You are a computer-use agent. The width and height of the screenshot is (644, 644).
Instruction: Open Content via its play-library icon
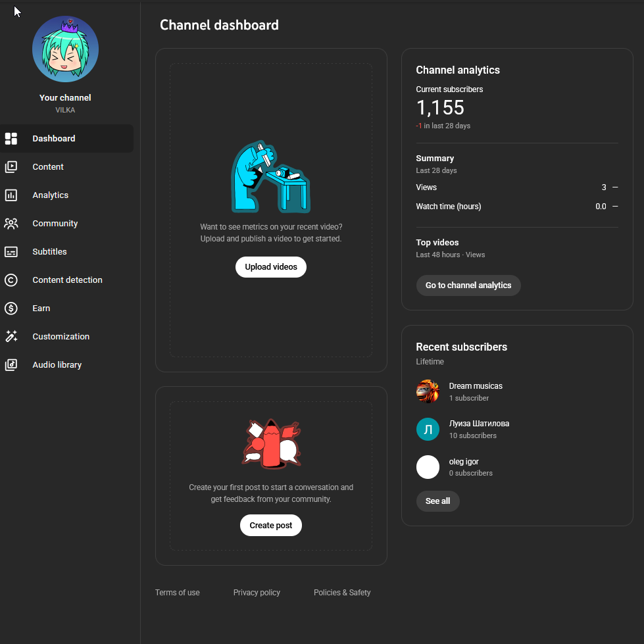pos(11,167)
